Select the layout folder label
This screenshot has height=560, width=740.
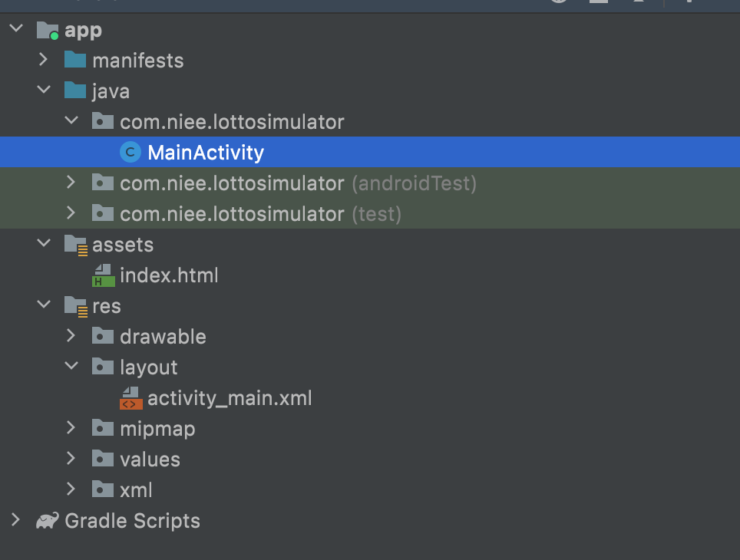click(149, 367)
